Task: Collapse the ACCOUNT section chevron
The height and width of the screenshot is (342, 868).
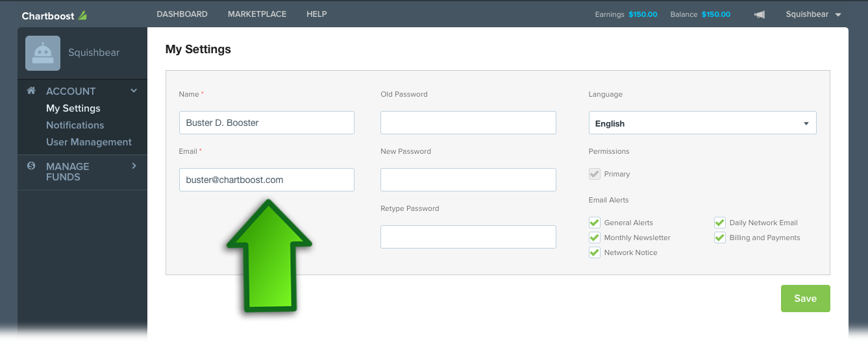Action: (134, 91)
